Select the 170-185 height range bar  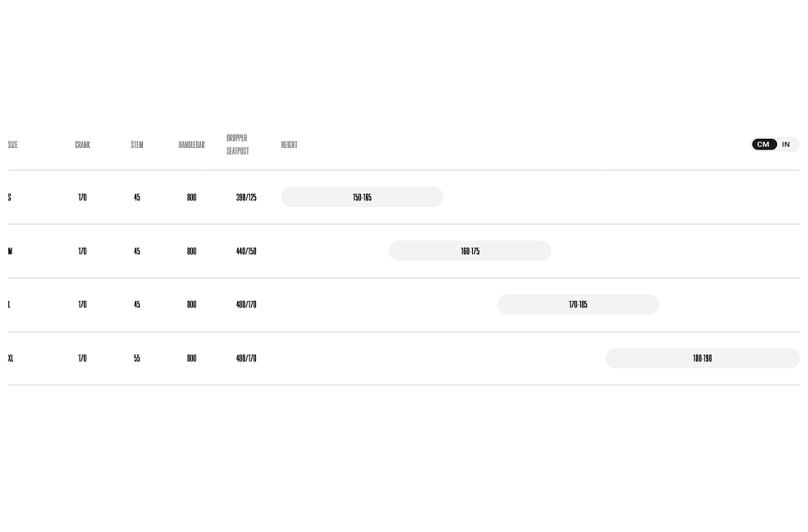[x=579, y=304]
